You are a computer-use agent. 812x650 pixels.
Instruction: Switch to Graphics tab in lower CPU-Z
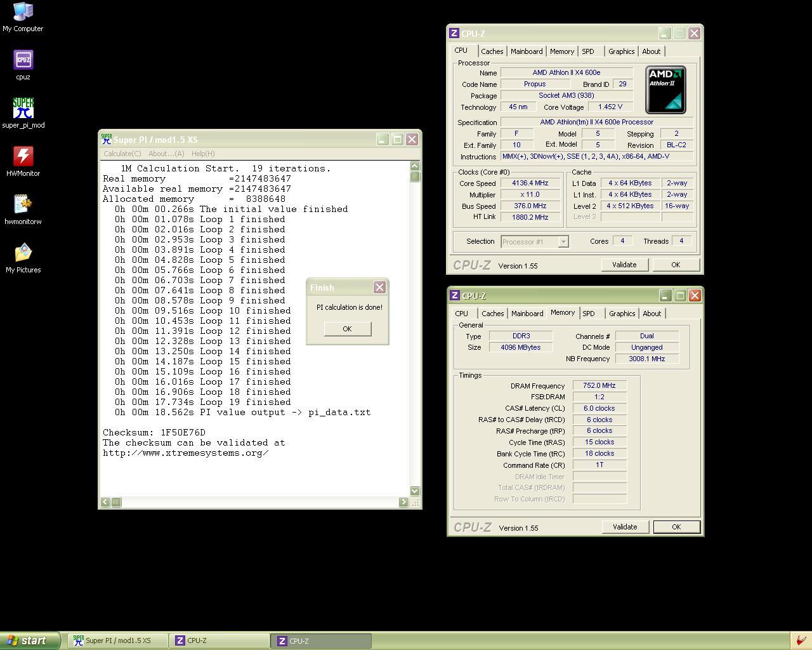coord(622,314)
